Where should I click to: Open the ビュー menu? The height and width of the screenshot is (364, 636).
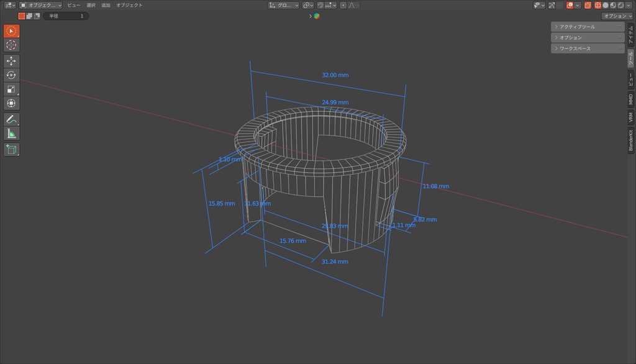point(74,5)
